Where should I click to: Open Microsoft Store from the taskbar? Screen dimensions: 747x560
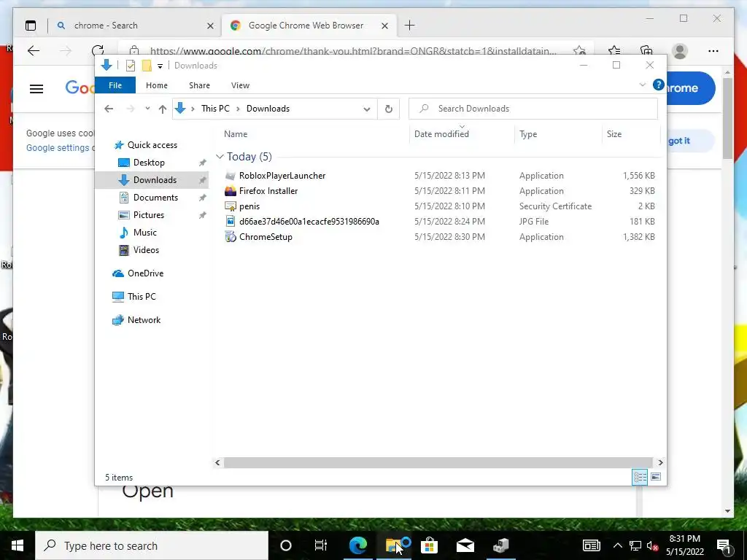pos(429,545)
